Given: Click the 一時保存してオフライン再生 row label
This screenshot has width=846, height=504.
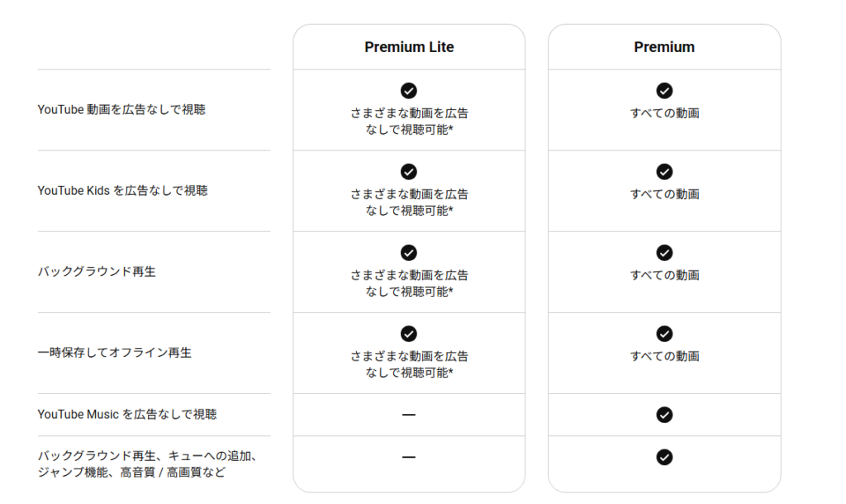Looking at the screenshot, I should coord(114,352).
